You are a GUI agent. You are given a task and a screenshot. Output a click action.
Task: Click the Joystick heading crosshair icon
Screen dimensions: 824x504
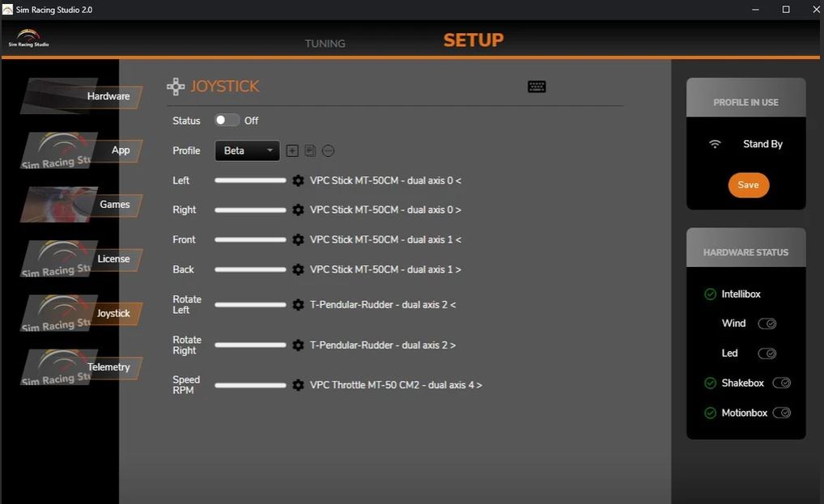coord(176,87)
